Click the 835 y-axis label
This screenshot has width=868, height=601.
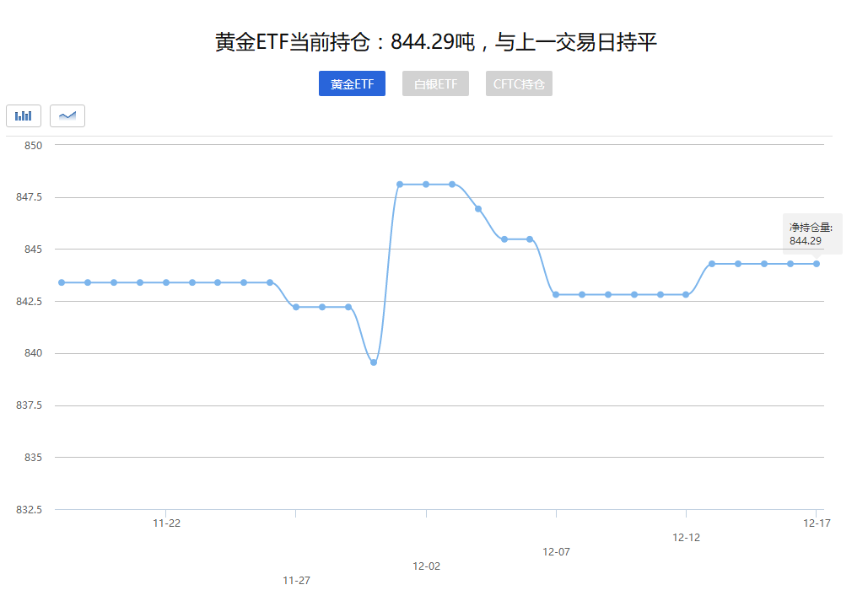point(33,457)
